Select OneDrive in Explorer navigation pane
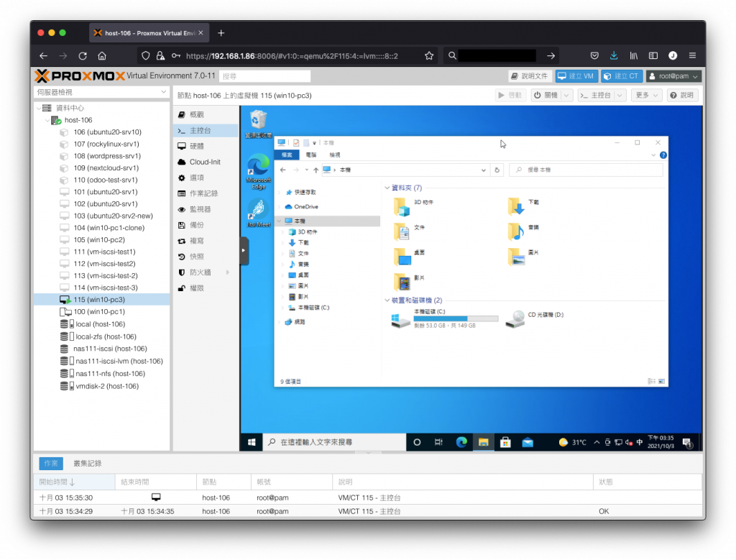The width and height of the screenshot is (736, 560). tap(306, 206)
